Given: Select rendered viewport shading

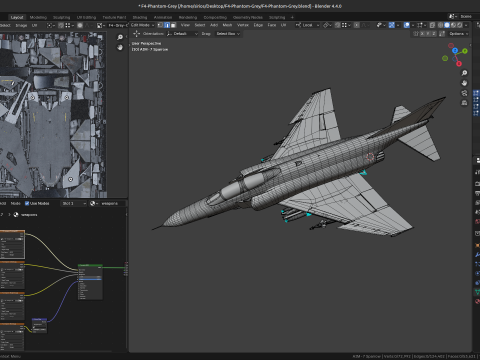Looking at the screenshot, I should tap(460, 25).
